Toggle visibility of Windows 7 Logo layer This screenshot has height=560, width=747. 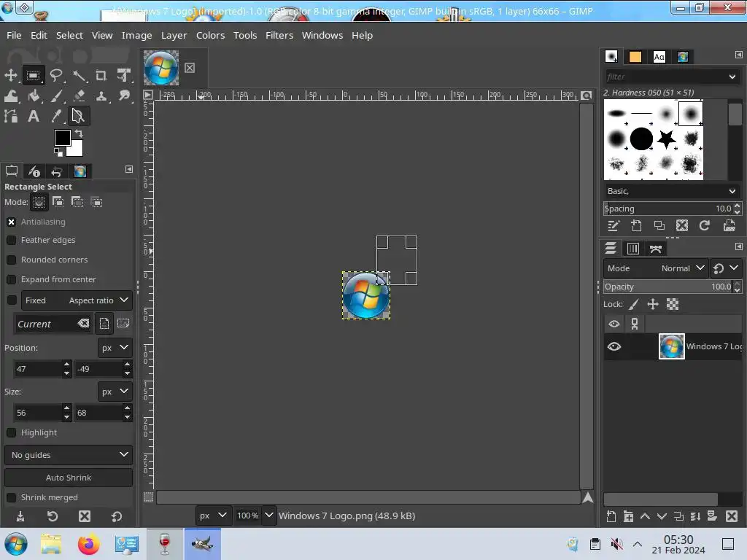click(x=614, y=346)
